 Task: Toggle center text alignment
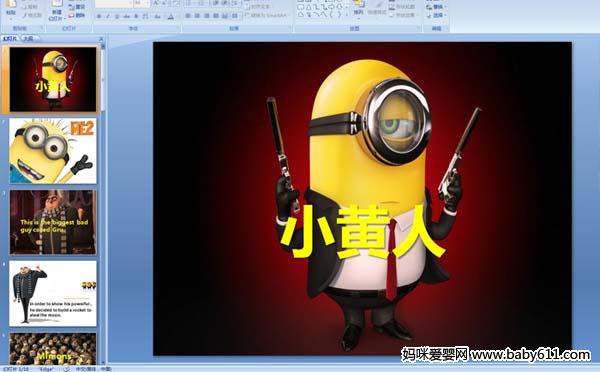pos(197,16)
